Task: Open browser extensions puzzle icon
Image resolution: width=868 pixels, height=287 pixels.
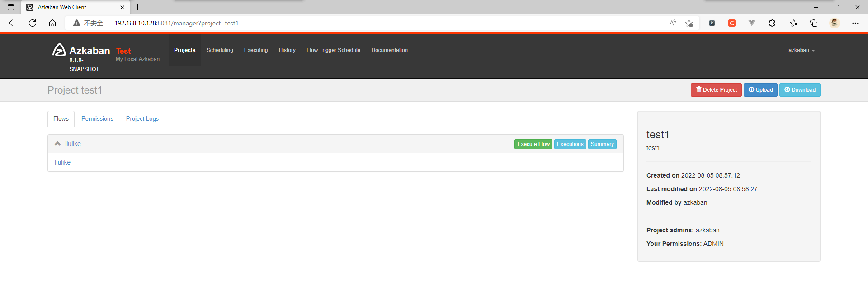Action: [x=772, y=23]
